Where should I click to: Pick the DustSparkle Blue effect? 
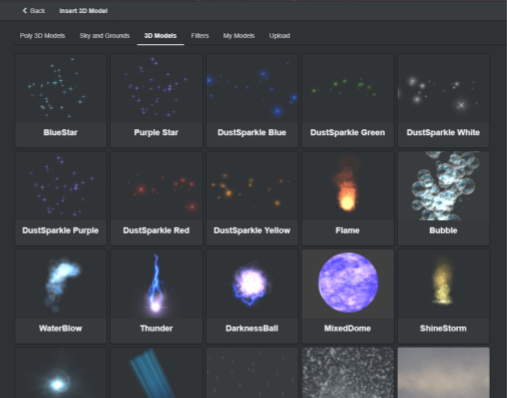coord(252,100)
